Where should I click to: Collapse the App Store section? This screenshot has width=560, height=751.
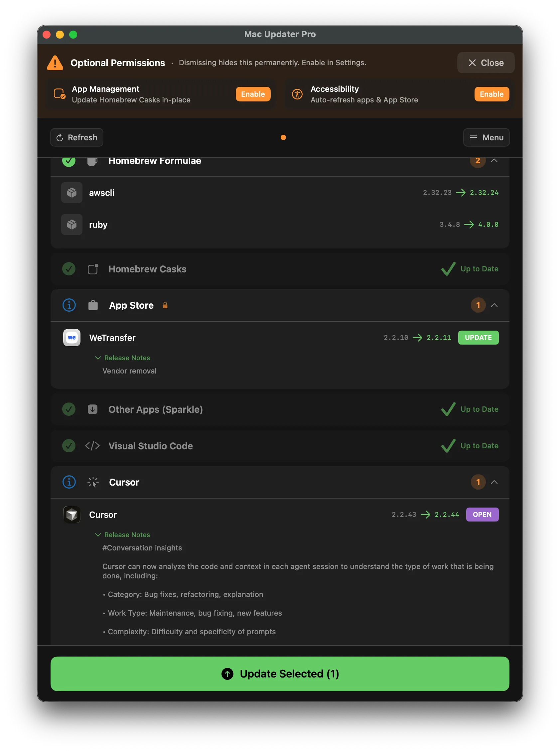(x=494, y=305)
